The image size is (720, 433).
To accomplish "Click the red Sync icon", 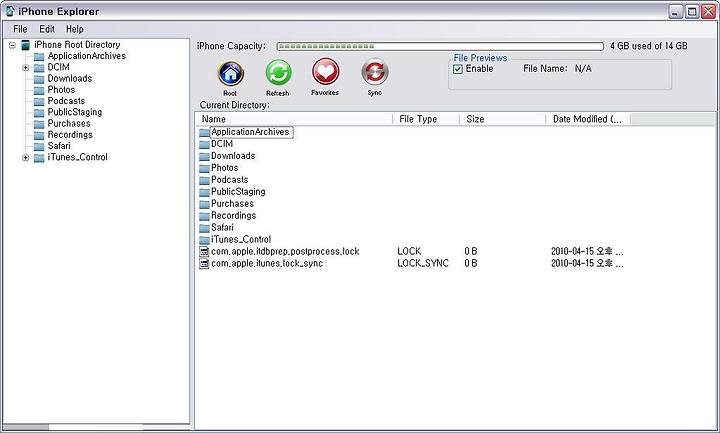I will 375,72.
